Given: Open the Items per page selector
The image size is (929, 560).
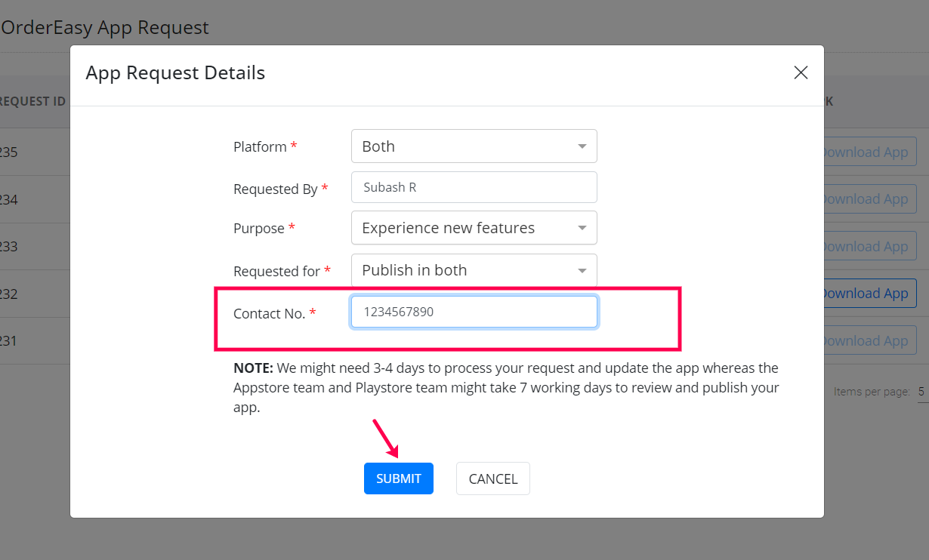Looking at the screenshot, I should (922, 392).
